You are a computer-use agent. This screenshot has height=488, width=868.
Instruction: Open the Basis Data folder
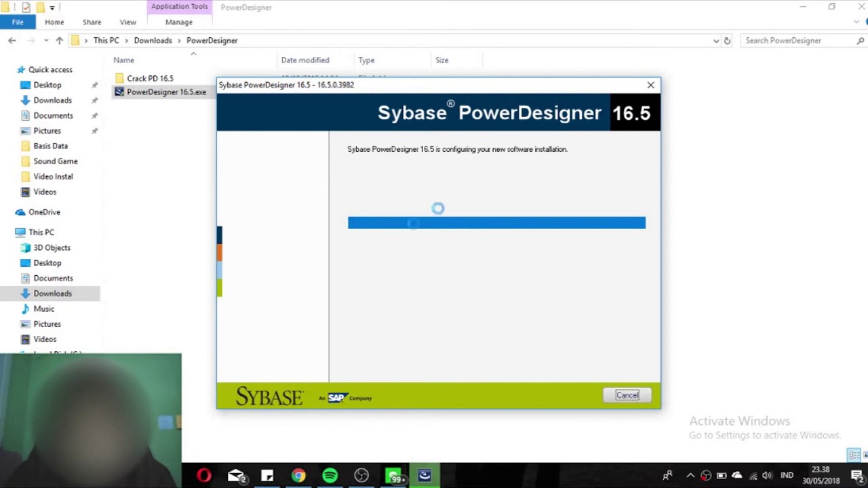tap(50, 146)
